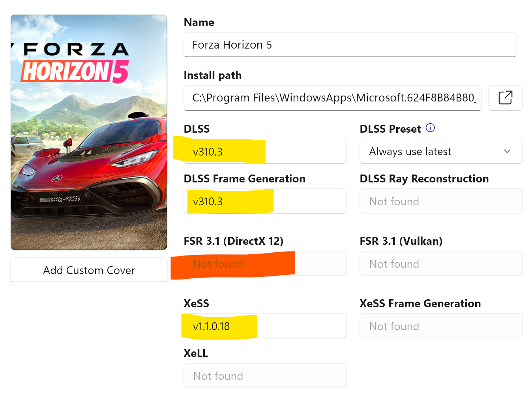Click the Add Custom Cover button
The height and width of the screenshot is (398, 532).
(89, 270)
